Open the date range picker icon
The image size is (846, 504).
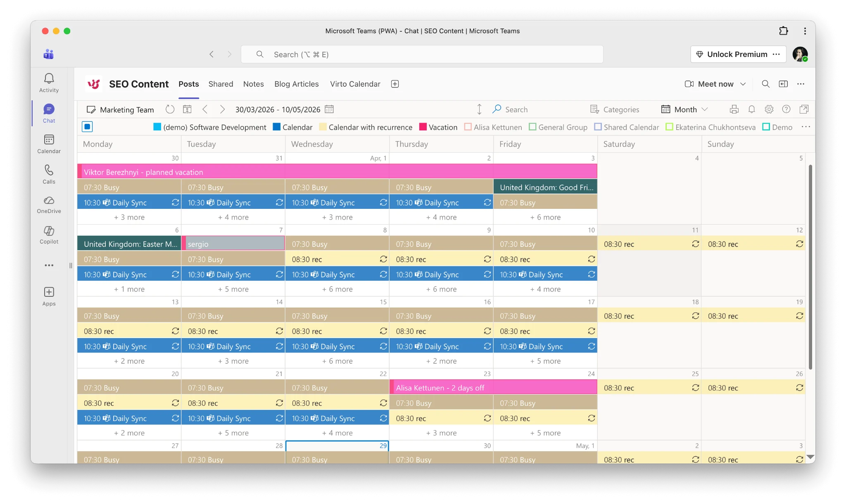(329, 109)
